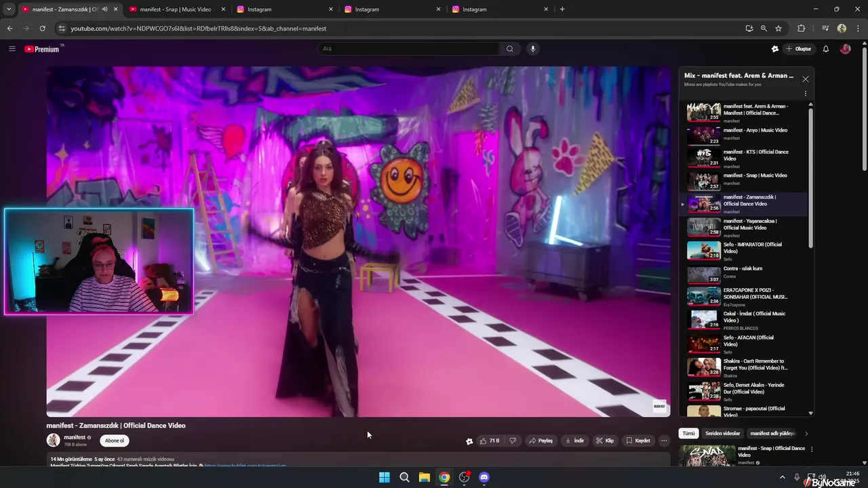Open File Explorer from the taskbar

tap(424, 477)
